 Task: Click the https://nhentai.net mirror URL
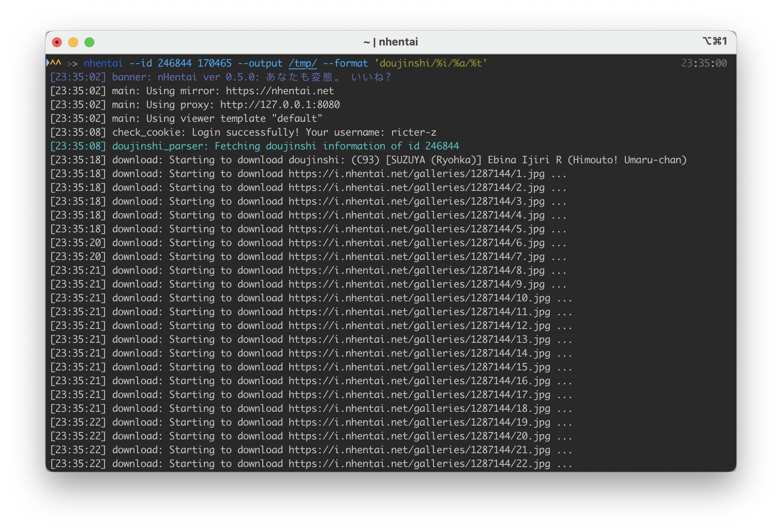click(280, 91)
